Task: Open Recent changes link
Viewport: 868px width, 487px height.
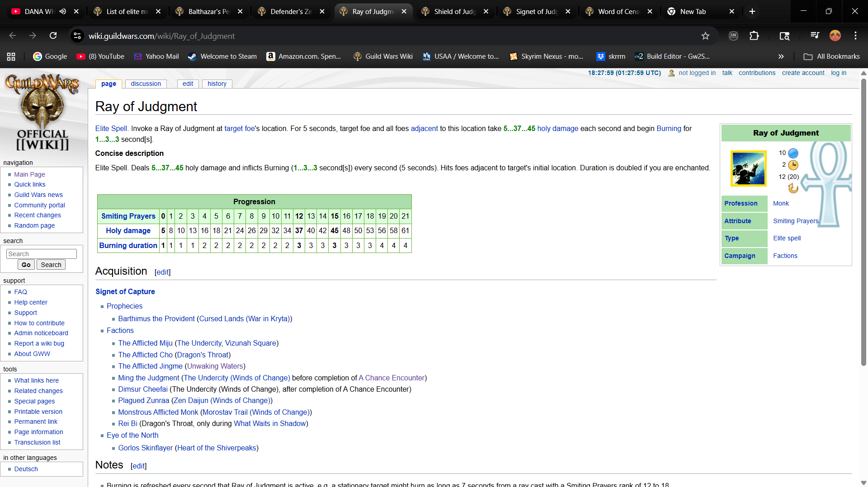Action: (x=38, y=215)
